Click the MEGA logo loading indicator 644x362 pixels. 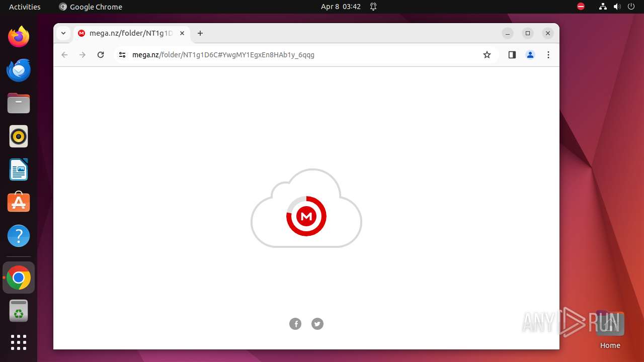(306, 216)
